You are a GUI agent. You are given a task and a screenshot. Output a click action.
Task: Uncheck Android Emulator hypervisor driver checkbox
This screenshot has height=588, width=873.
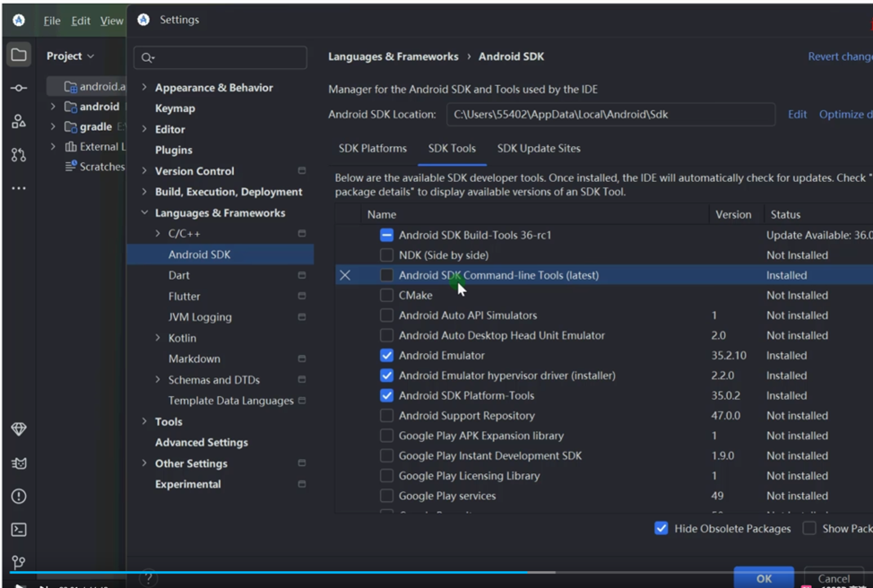coord(386,376)
